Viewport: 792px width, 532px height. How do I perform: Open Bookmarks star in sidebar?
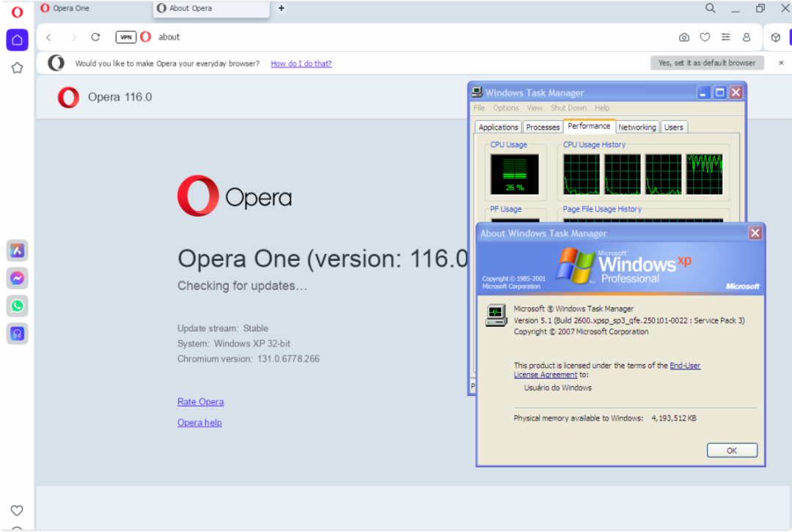click(17, 68)
